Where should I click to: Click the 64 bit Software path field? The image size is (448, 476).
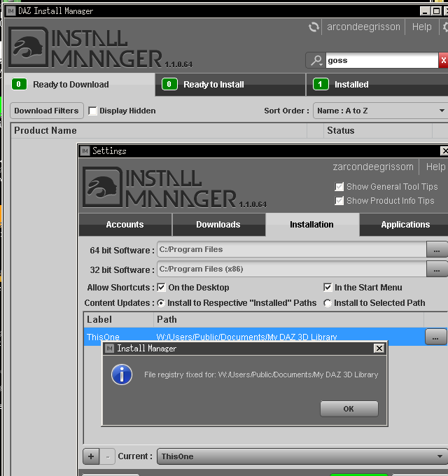[292, 249]
